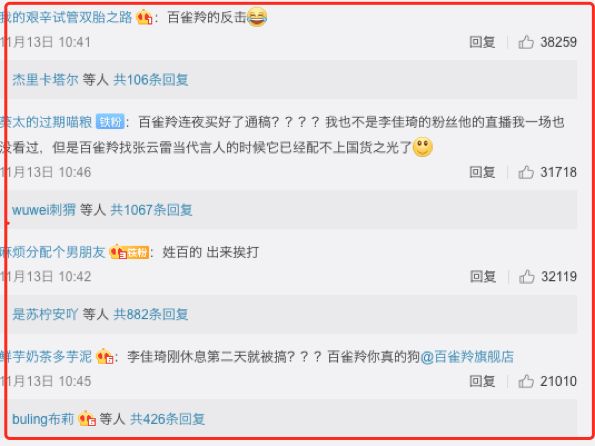
Task: Click orange 铁粉 badge beside 麻烦分配个男朋友
Action: (x=129, y=252)
